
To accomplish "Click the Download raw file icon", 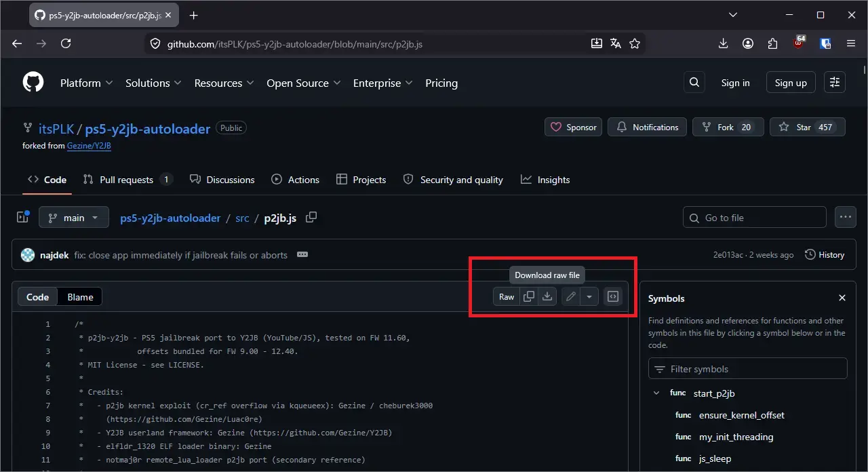I will [547, 296].
